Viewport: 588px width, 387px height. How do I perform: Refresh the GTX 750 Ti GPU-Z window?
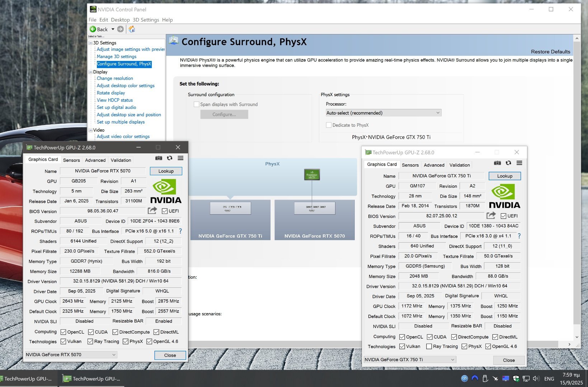tap(508, 163)
